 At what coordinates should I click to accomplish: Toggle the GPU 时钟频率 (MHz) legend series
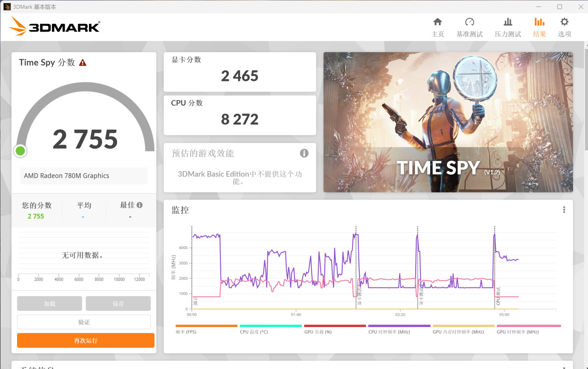point(529,329)
